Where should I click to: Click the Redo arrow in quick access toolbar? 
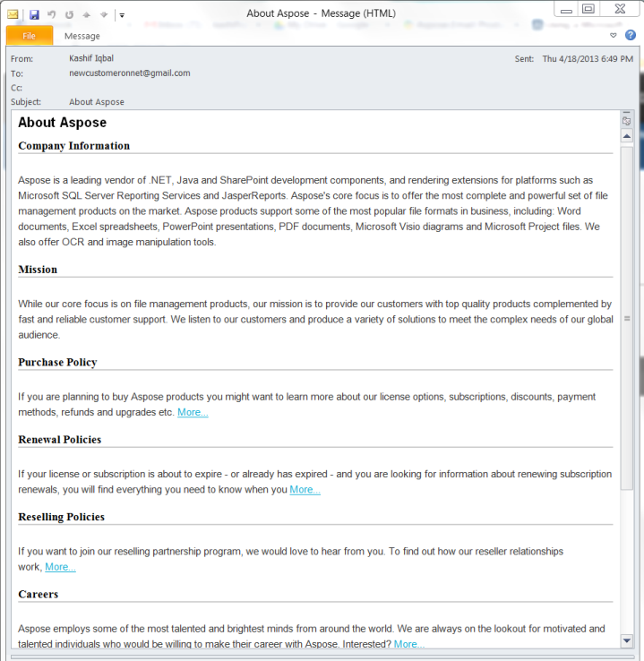[x=69, y=14]
